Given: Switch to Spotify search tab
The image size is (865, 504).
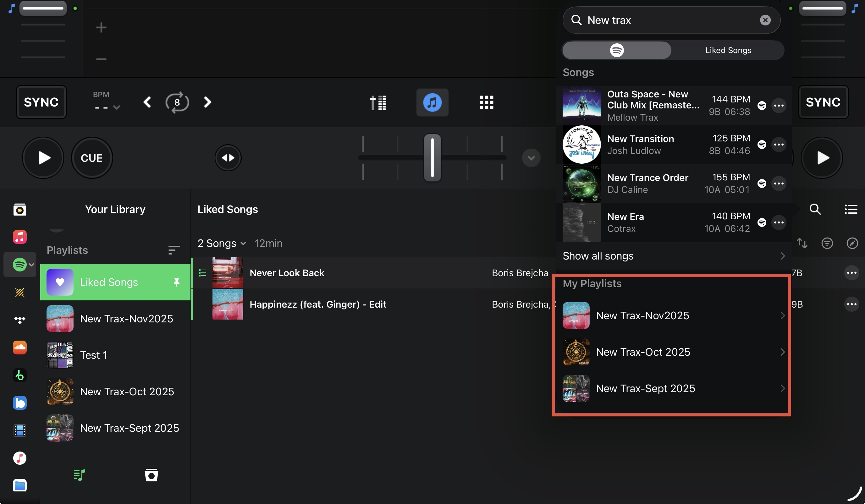Looking at the screenshot, I should pos(616,51).
